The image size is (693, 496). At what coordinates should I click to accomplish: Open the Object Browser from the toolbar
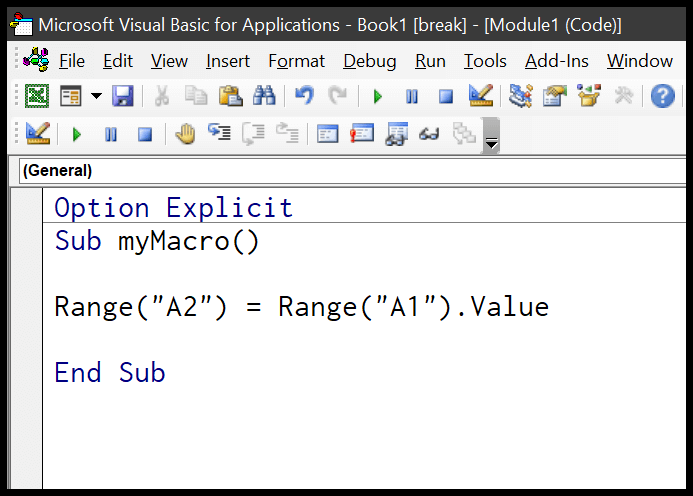click(589, 96)
